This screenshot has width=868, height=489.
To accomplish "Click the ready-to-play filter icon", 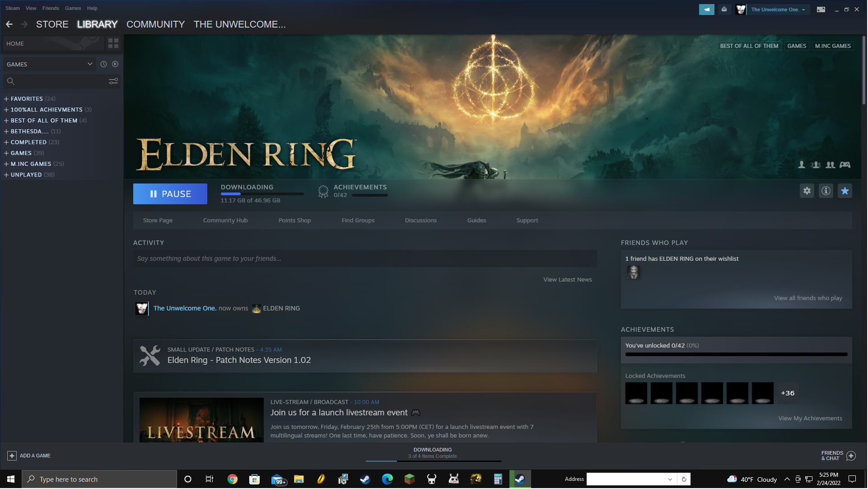I will pos(116,64).
